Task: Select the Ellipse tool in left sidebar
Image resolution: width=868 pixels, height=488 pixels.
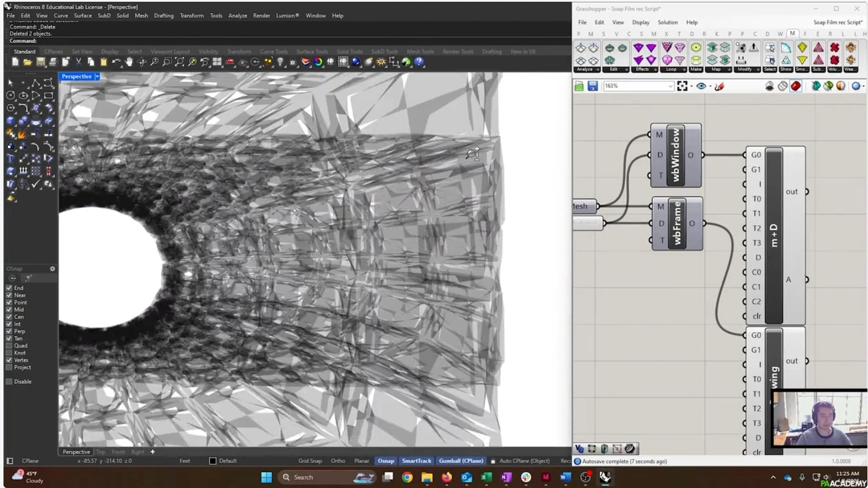Action: pyautogui.click(x=23, y=95)
